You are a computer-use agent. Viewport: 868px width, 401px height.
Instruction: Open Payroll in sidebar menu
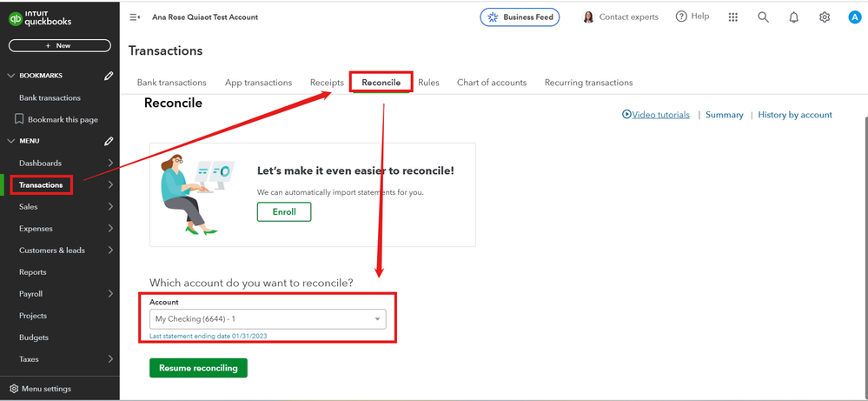tap(30, 293)
